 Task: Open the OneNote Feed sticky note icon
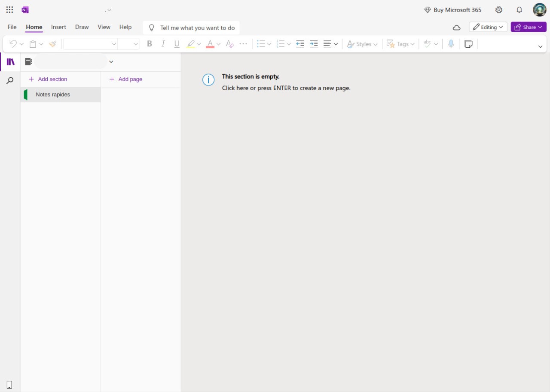(x=468, y=43)
